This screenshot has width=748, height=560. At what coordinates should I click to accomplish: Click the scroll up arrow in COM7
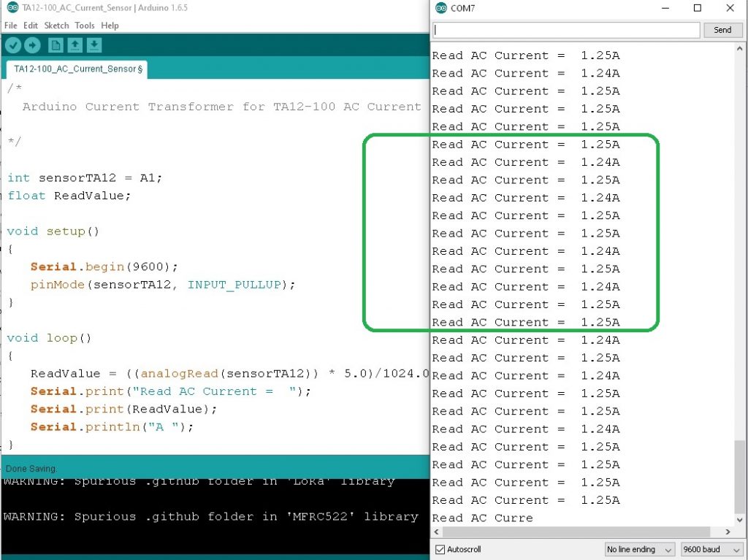pyautogui.click(x=739, y=49)
